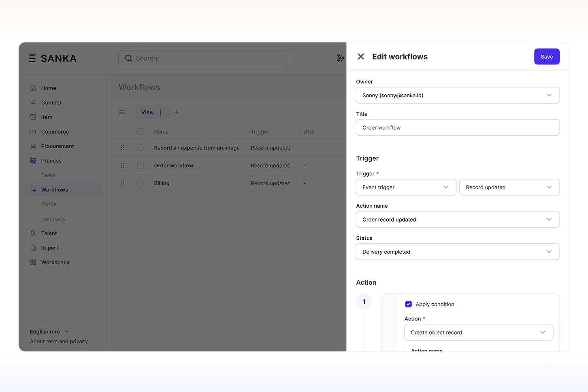Open the View tab's three-dot options
Viewport: 588px width, 392px height.
tap(161, 112)
